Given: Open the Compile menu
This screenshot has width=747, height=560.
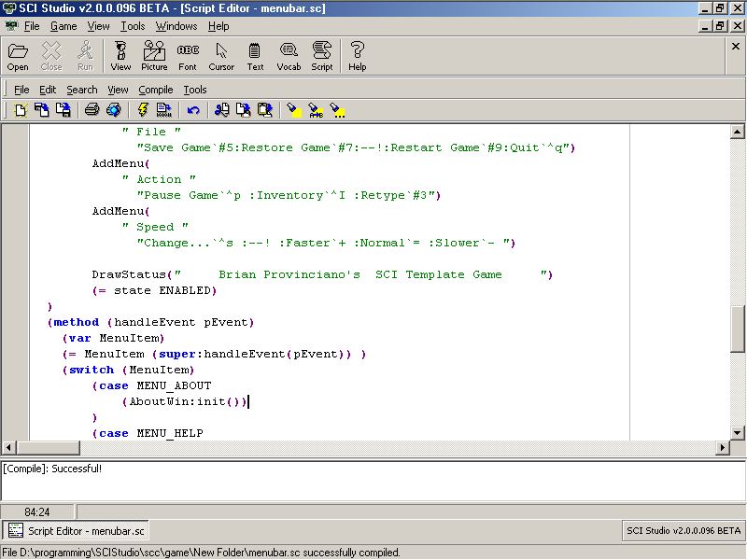Looking at the screenshot, I should point(156,90).
